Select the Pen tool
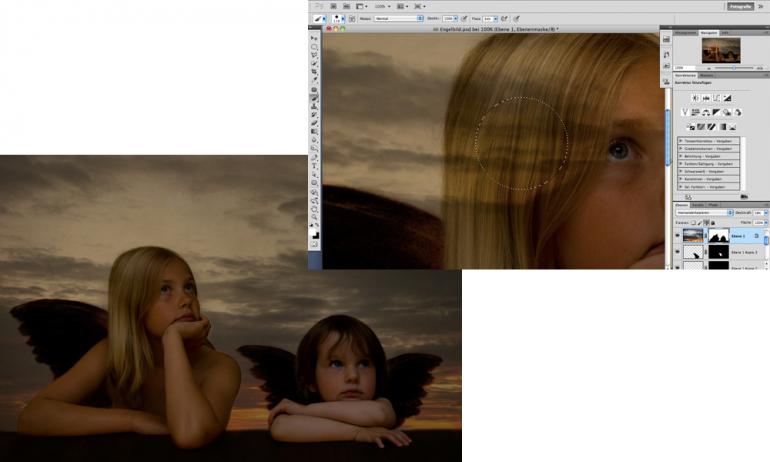 [314, 158]
